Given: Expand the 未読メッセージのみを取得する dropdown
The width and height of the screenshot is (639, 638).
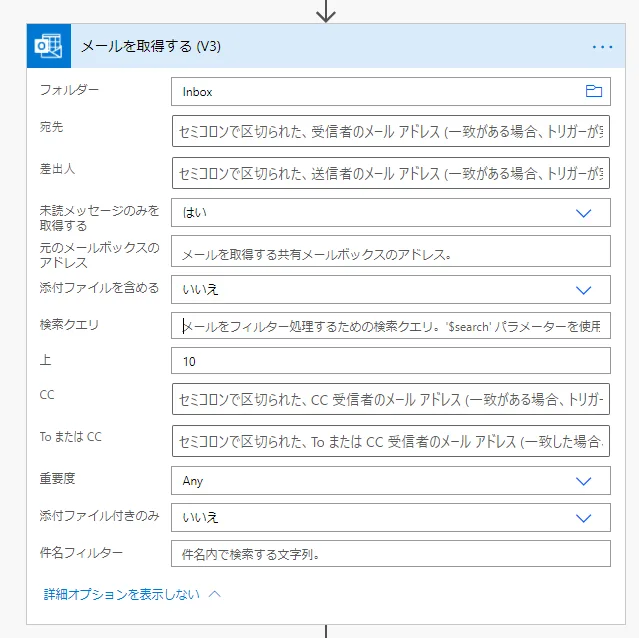Looking at the screenshot, I should [x=584, y=212].
